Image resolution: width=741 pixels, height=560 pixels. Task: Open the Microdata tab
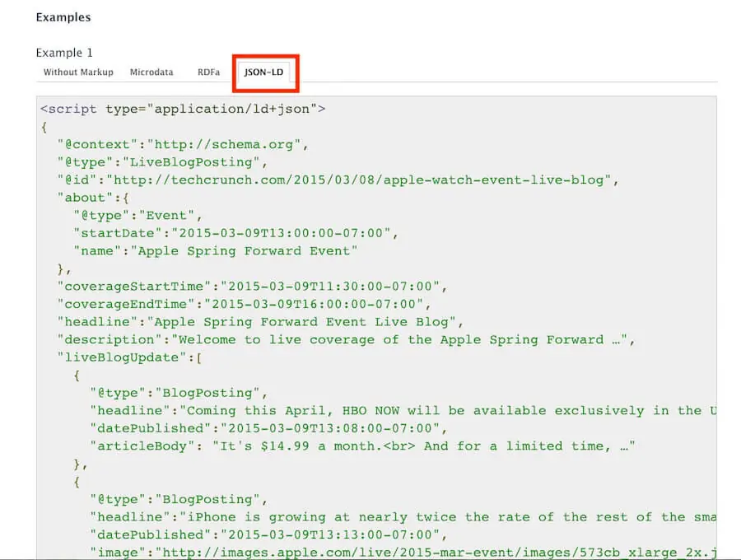coord(151,72)
